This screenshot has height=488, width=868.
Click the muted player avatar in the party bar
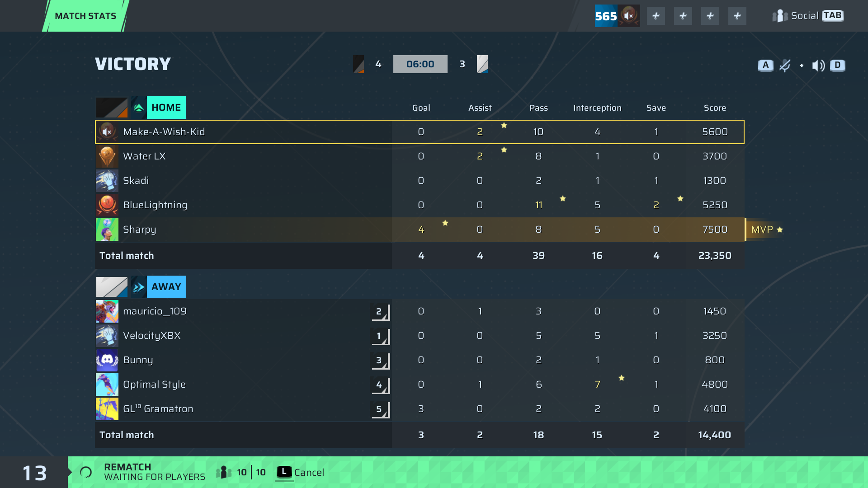pos(629,16)
